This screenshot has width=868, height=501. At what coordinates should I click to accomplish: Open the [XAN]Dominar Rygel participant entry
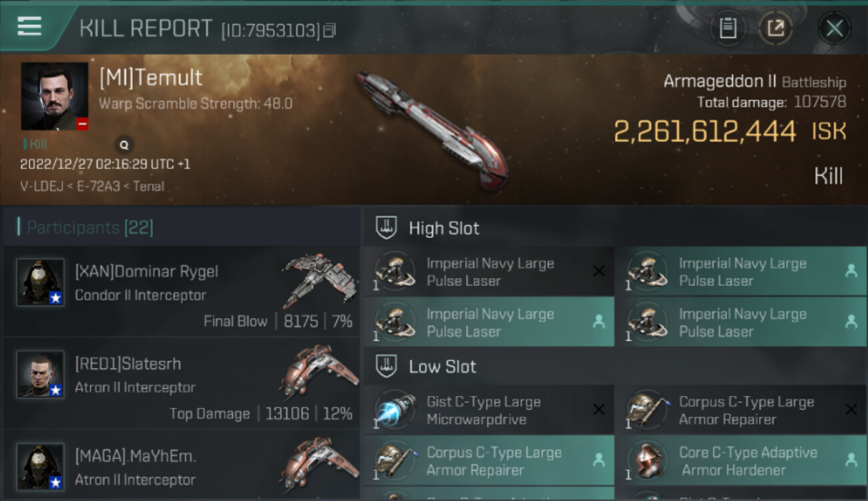181,291
